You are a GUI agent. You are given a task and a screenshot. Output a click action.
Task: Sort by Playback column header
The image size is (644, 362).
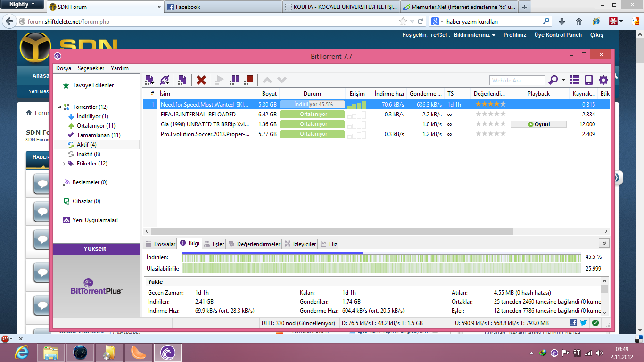tap(538, 94)
